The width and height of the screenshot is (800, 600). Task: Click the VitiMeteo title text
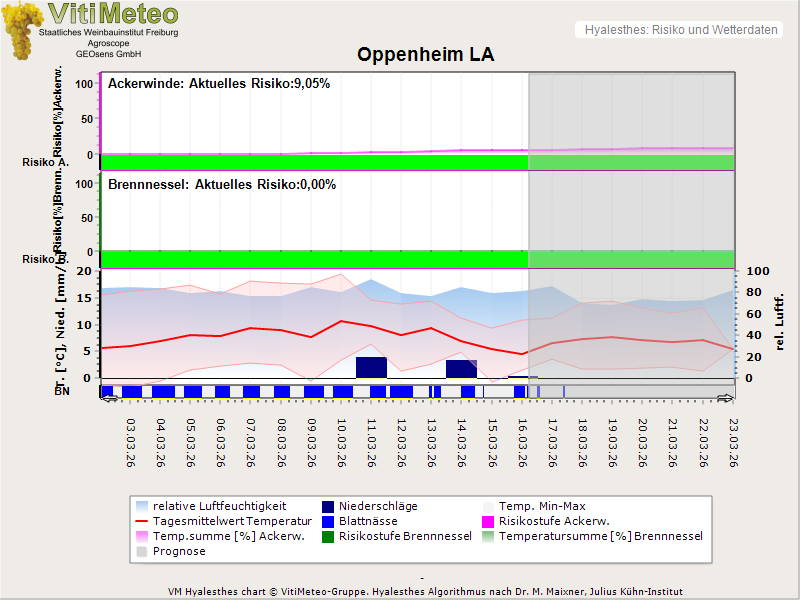click(113, 14)
